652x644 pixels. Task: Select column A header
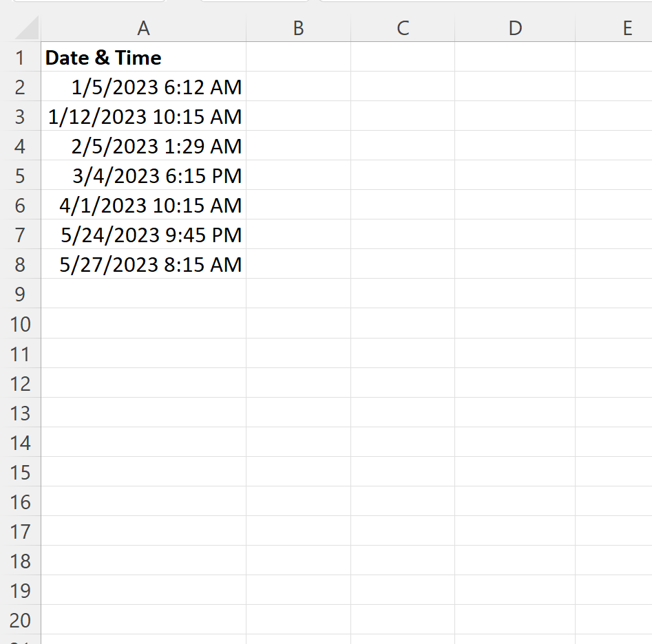pyautogui.click(x=143, y=28)
